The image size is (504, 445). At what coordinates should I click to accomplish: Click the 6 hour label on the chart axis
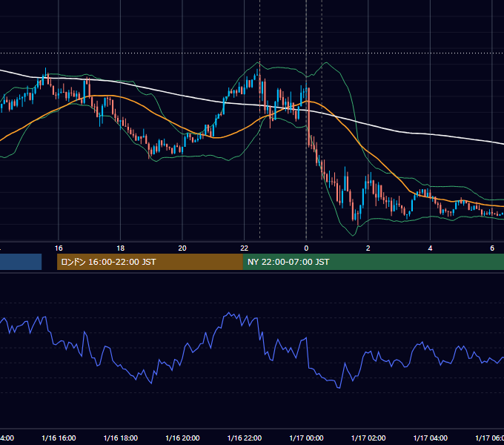click(x=492, y=248)
